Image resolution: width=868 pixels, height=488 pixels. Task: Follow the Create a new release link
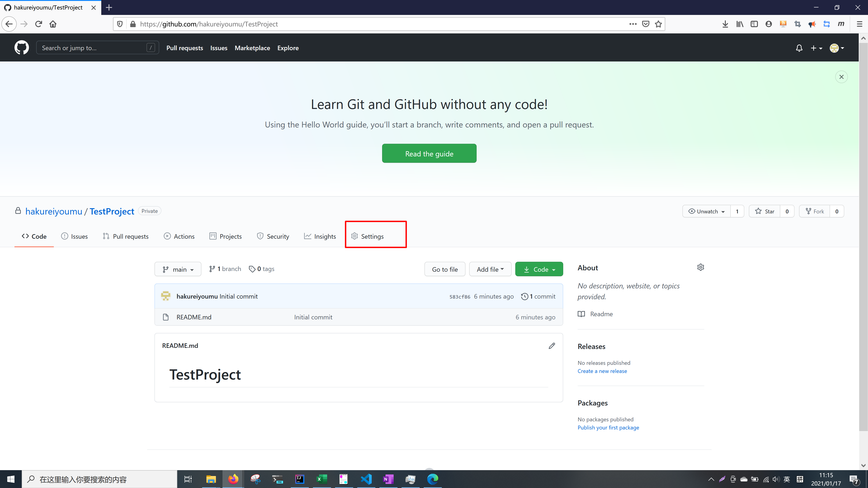(x=602, y=371)
